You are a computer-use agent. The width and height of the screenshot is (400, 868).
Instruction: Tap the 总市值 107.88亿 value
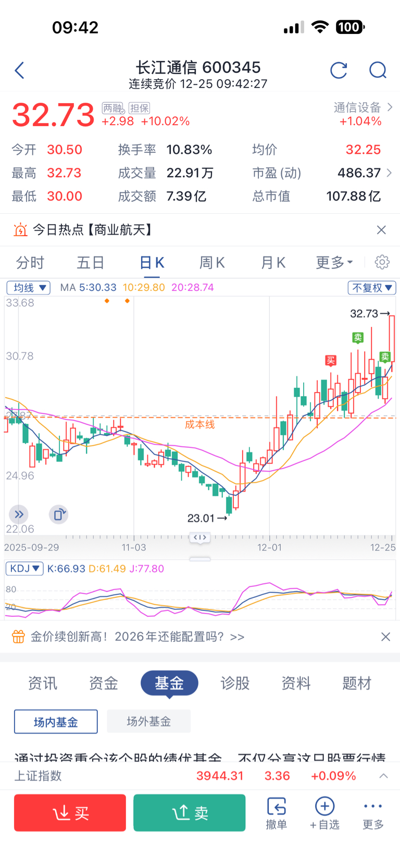(x=354, y=196)
